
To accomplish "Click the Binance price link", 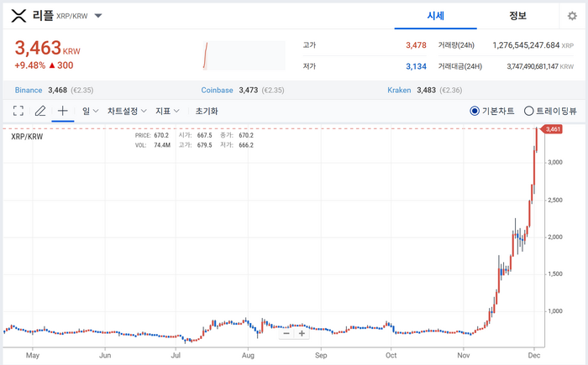I will (29, 90).
